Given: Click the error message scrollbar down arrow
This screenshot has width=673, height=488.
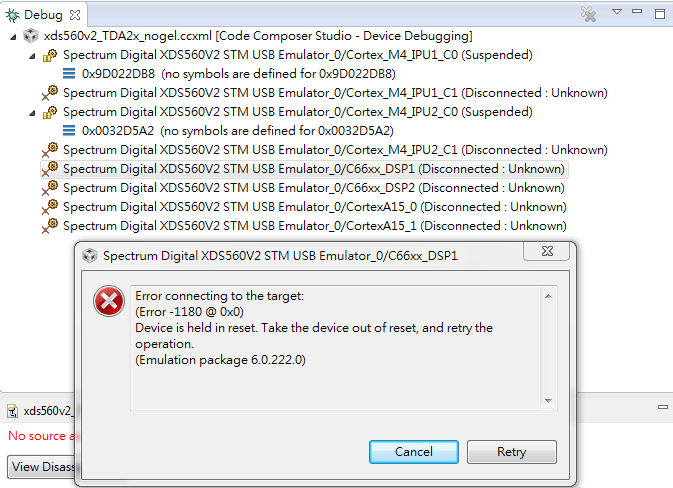Looking at the screenshot, I should (x=549, y=400).
